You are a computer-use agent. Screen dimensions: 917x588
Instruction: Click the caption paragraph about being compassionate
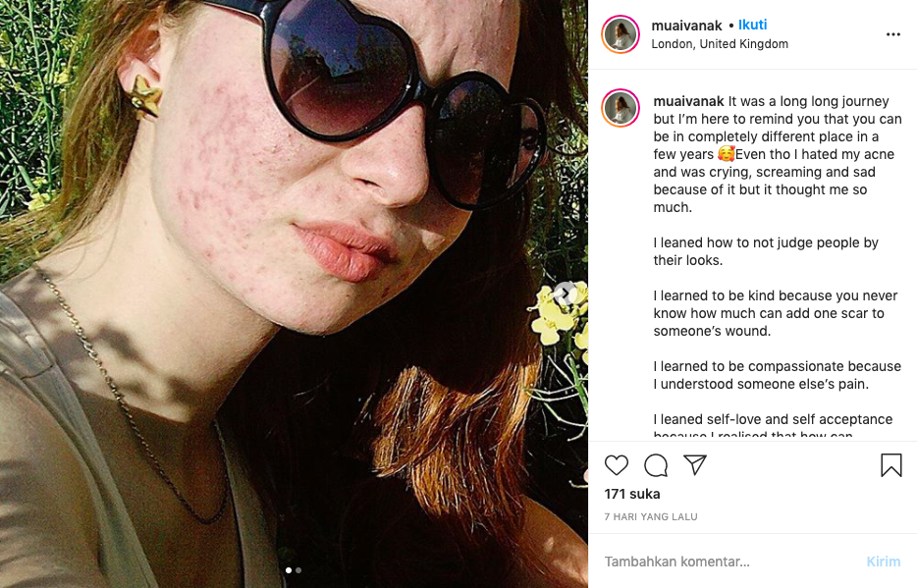pyautogui.click(x=777, y=375)
